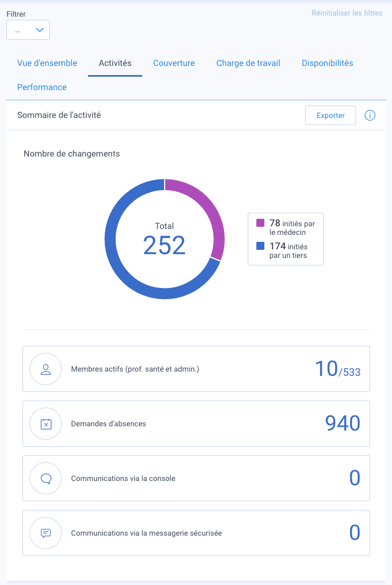Screen dimensions: 392x585
Task: Click the message icon for messagerie sécurisée
Action: click(46, 533)
